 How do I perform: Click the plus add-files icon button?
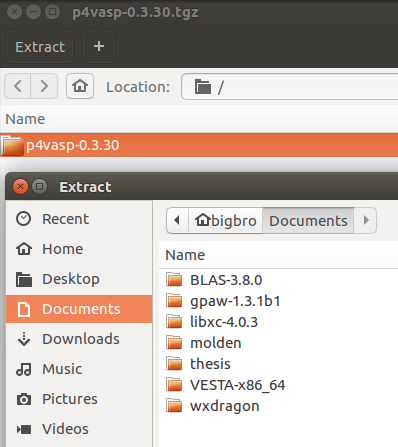(99, 46)
